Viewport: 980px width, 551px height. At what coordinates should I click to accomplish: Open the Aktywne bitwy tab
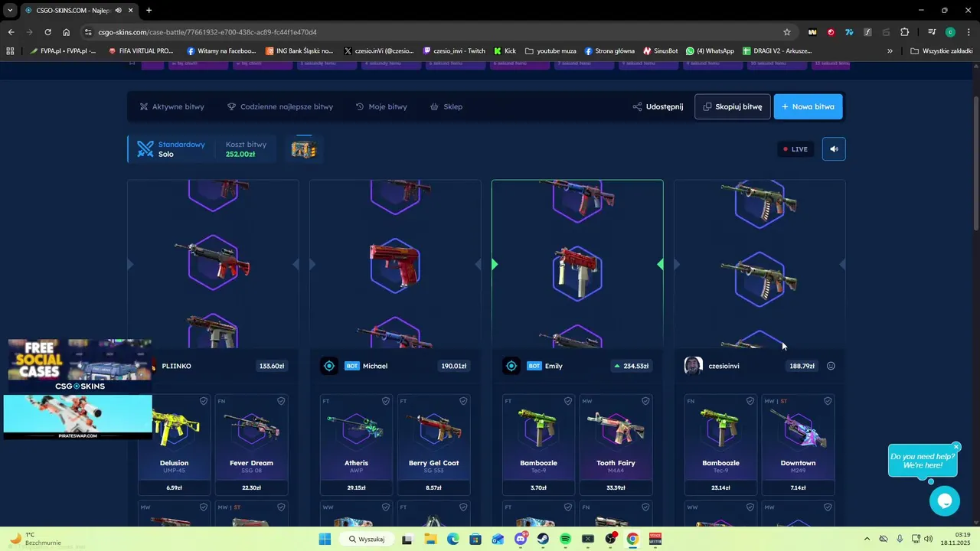pyautogui.click(x=171, y=107)
